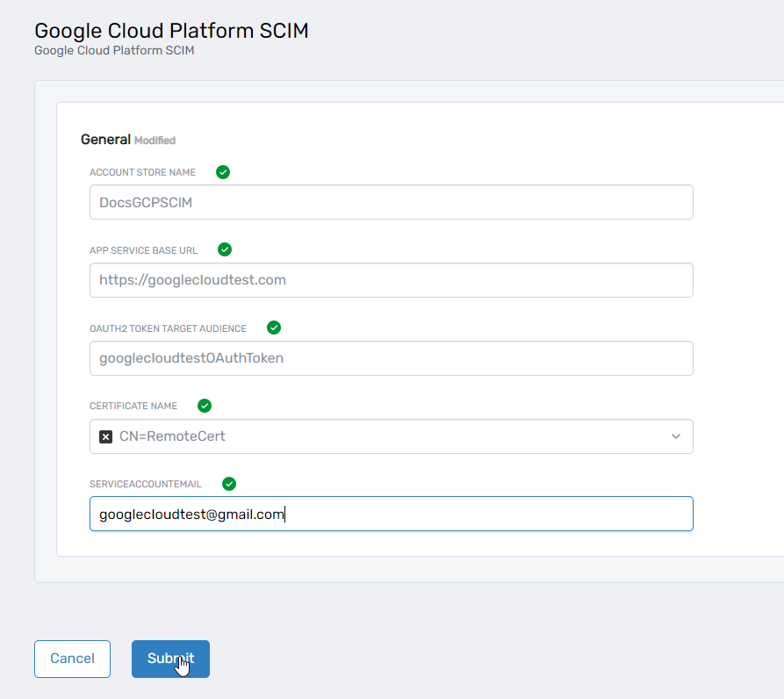The image size is (784, 699).
Task: Remove the CN=RemoteCert selection with the X icon
Action: click(106, 436)
